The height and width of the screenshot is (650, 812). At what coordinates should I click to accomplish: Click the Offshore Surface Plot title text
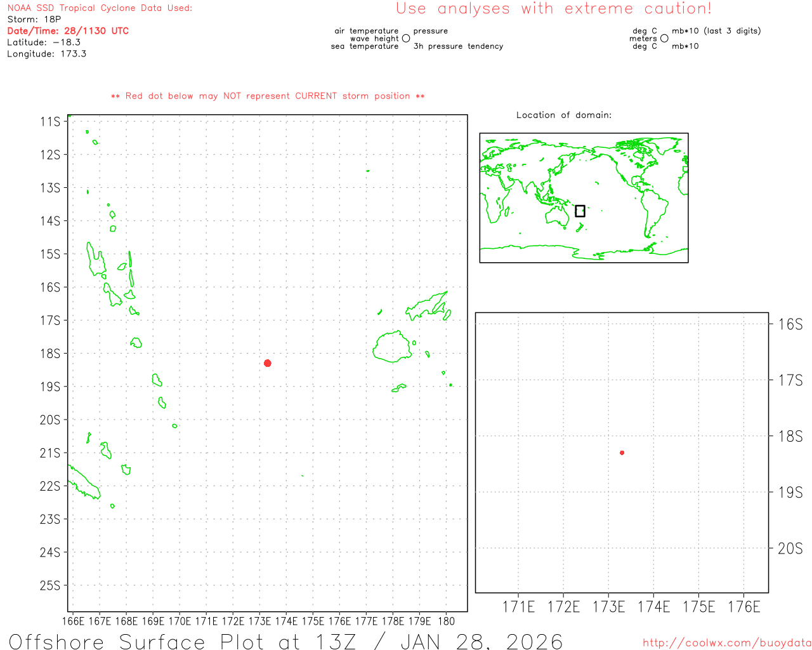tap(285, 641)
